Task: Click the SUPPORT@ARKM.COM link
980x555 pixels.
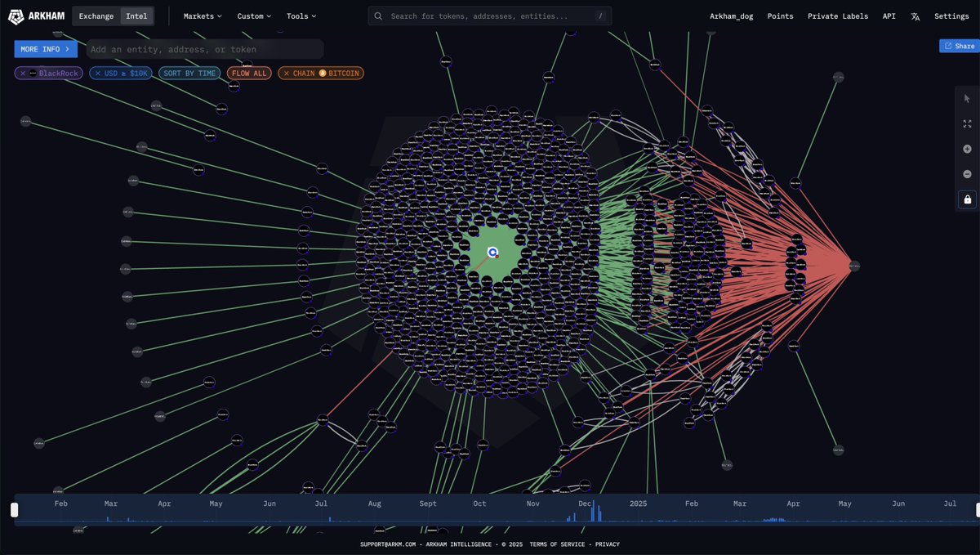Action: [x=388, y=544]
